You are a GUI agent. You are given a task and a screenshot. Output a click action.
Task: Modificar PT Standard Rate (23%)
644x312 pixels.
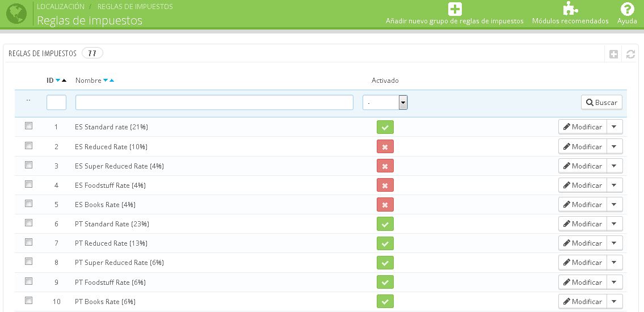coord(582,224)
